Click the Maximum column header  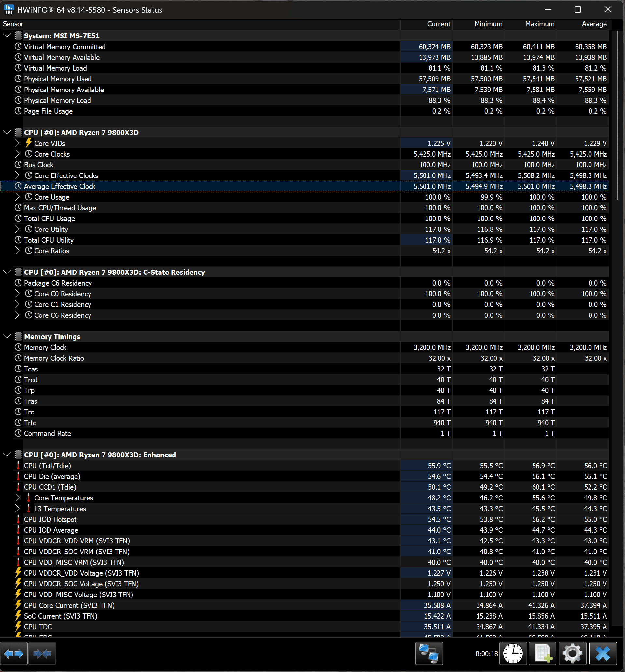[531, 24]
